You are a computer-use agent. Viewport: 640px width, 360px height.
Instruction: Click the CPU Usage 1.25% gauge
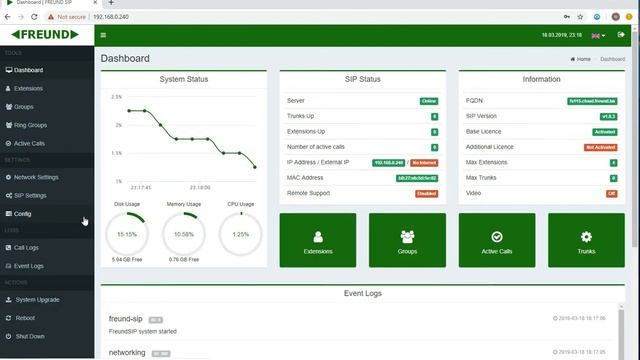pyautogui.click(x=240, y=234)
